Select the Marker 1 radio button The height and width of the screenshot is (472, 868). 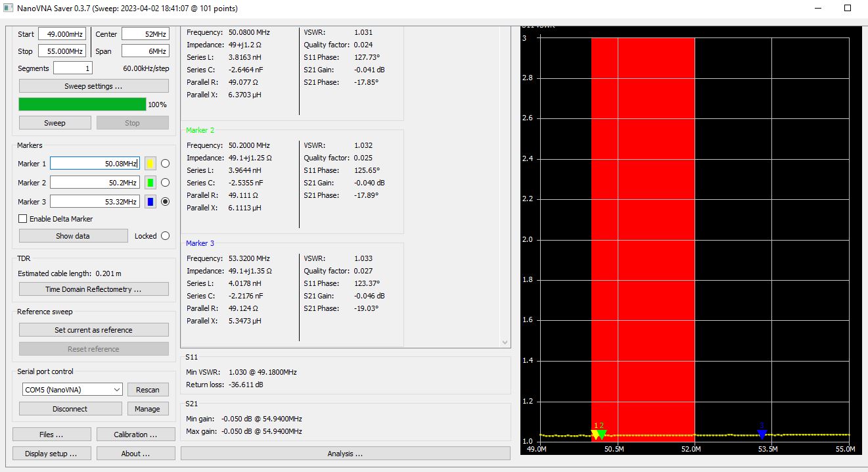[x=165, y=164]
